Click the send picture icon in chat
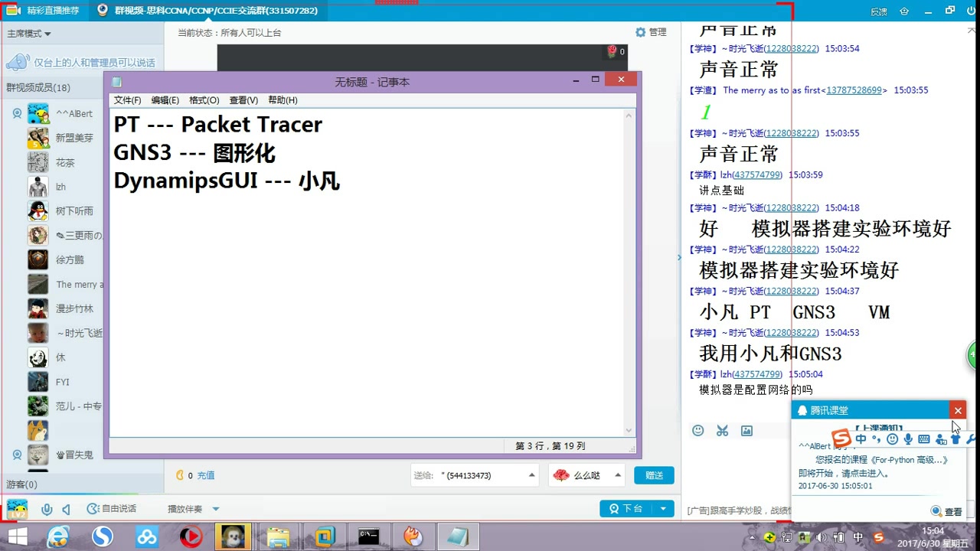Screen dimensions: 980x551 pyautogui.click(x=746, y=431)
